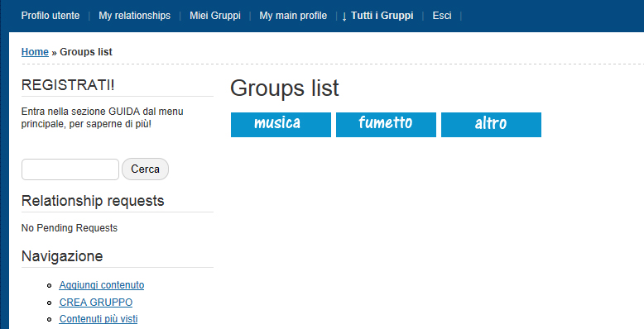Click the CREA GRUPPO link
This screenshot has width=644, height=329.
(96, 303)
